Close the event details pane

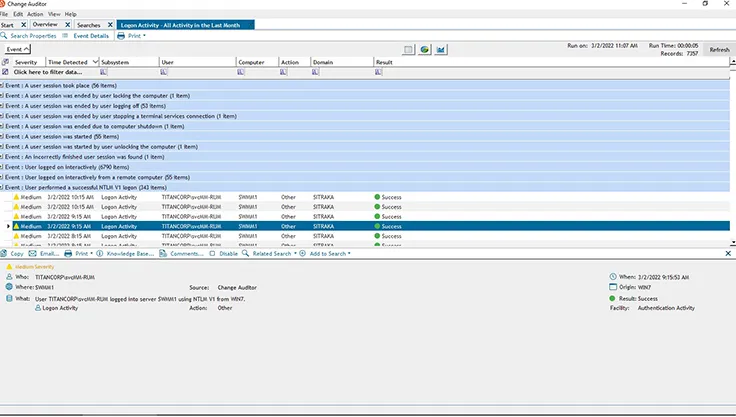[728, 254]
